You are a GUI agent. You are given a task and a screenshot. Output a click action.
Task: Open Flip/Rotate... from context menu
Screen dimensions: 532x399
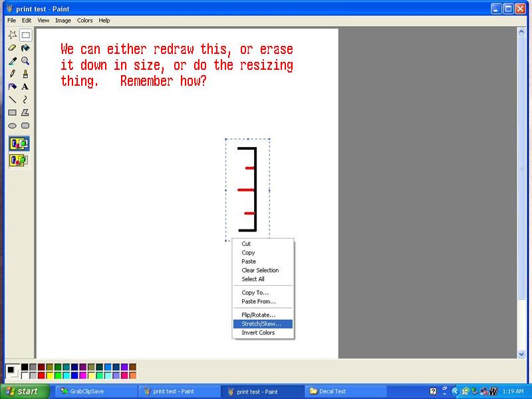[x=263, y=315]
